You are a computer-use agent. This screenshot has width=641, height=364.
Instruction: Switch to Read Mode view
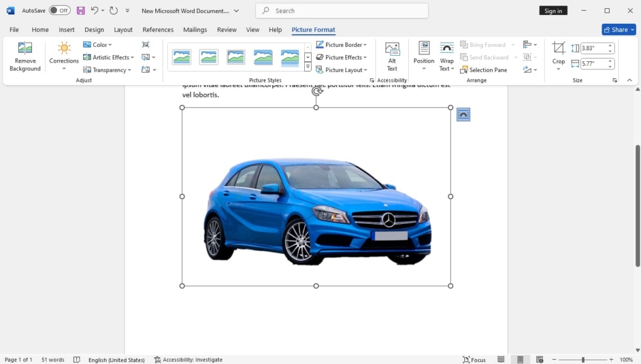tap(501, 360)
